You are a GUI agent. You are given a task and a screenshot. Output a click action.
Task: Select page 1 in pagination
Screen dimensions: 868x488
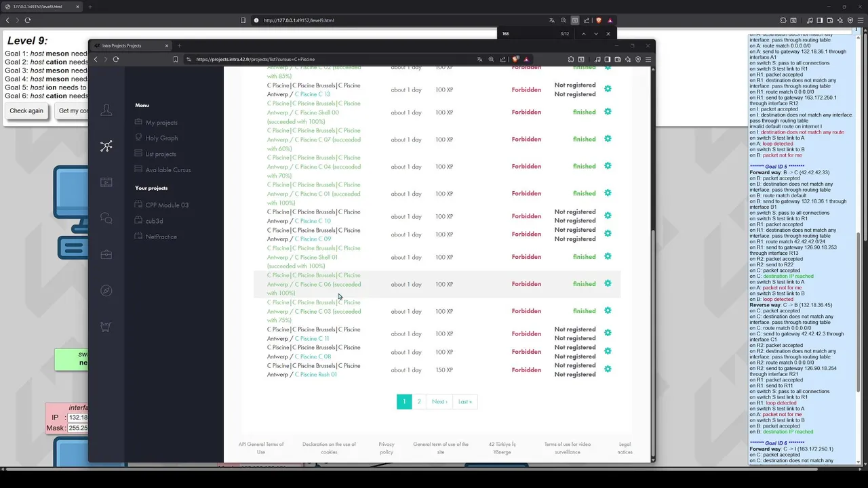pos(404,401)
